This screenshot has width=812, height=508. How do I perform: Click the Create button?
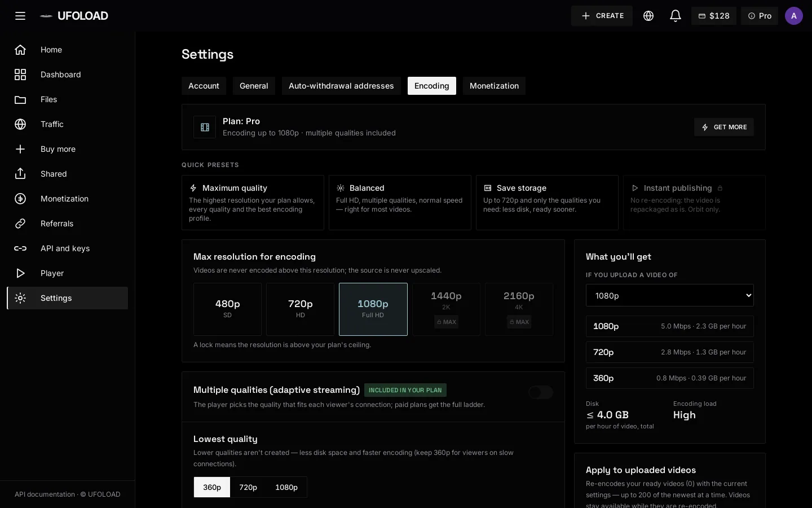602,16
